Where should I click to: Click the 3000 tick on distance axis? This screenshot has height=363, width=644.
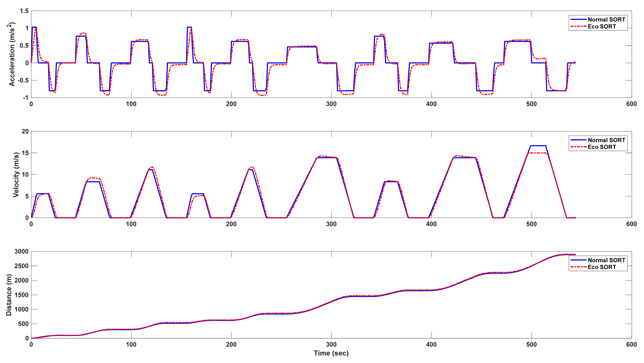pyautogui.click(x=21, y=251)
